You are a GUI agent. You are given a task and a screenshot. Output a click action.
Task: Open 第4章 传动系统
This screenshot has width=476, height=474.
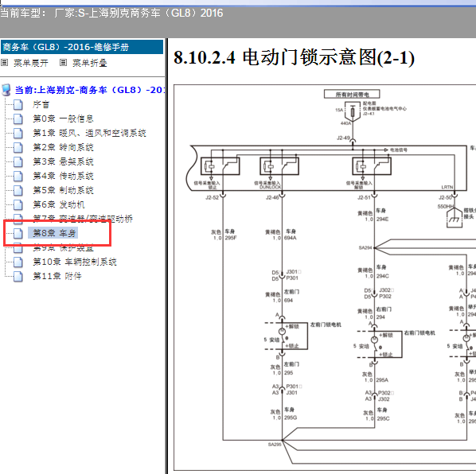coord(63,176)
